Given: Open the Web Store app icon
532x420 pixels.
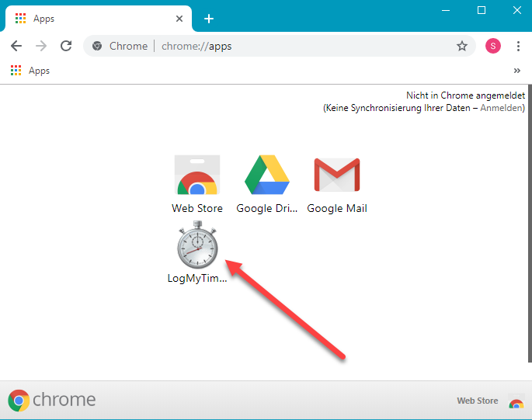Looking at the screenshot, I should (197, 175).
